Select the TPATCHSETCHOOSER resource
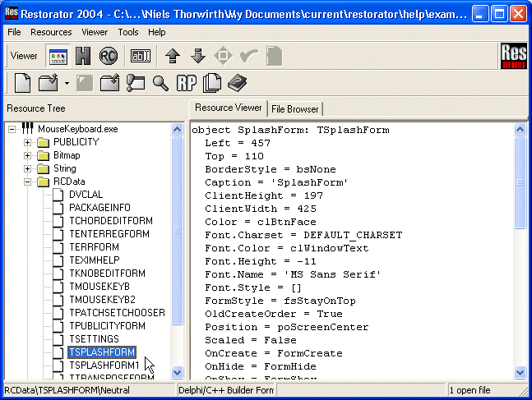Image resolution: width=532 pixels, height=400 pixels. pos(117,313)
